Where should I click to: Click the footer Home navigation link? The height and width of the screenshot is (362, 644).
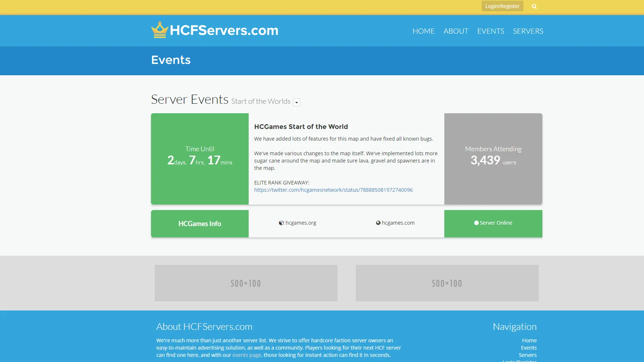(x=530, y=340)
